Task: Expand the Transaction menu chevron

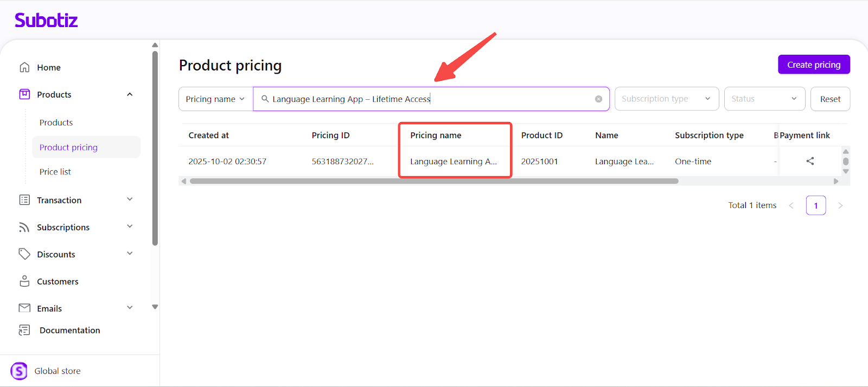Action: (130, 199)
